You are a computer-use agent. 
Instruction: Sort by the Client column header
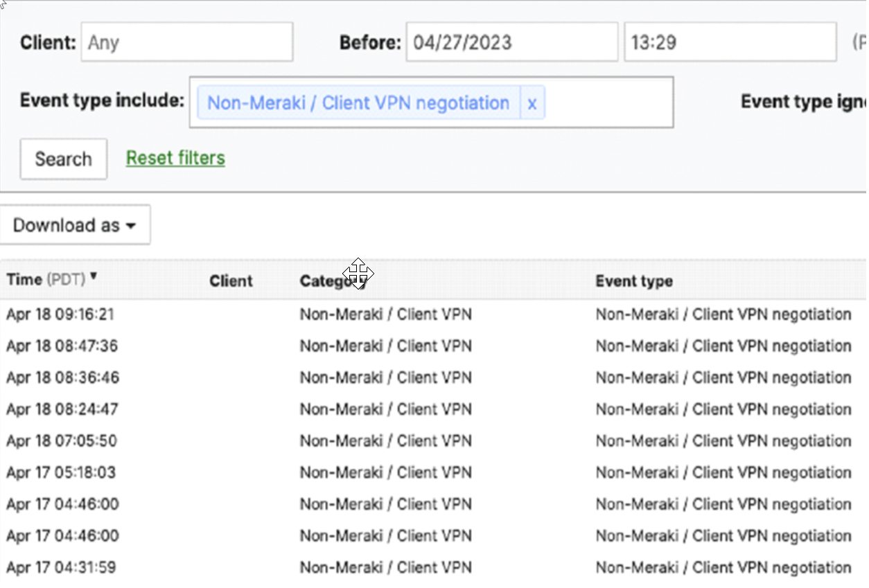coord(231,280)
